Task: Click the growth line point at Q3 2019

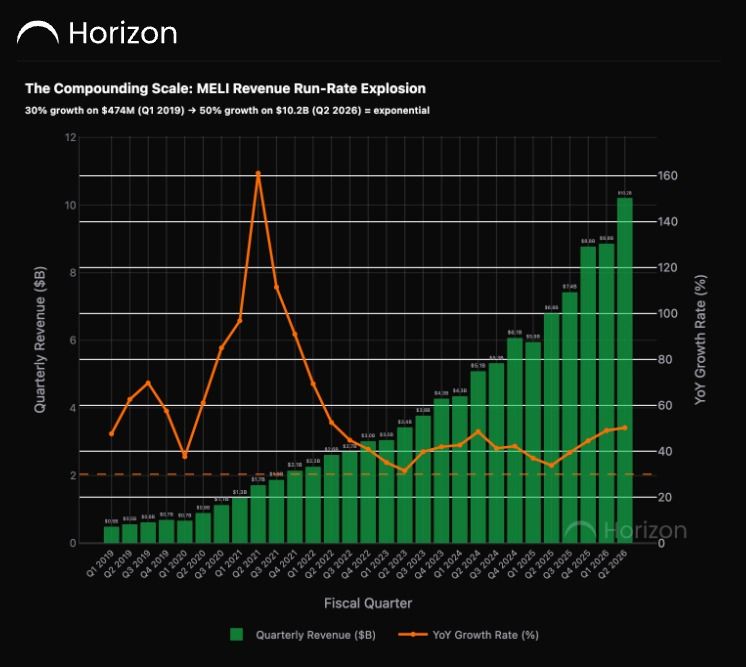Action: pos(148,383)
